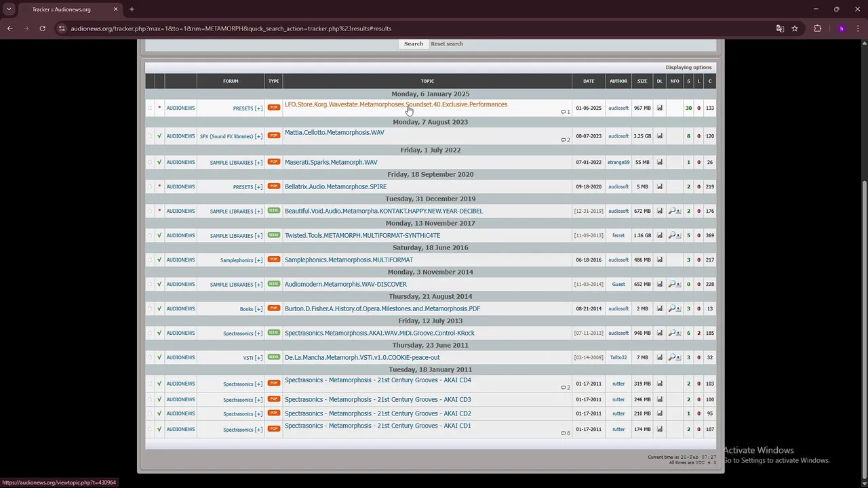Open Mattia.Cellotto.Metamorphosis.WAV topic

tap(334, 132)
